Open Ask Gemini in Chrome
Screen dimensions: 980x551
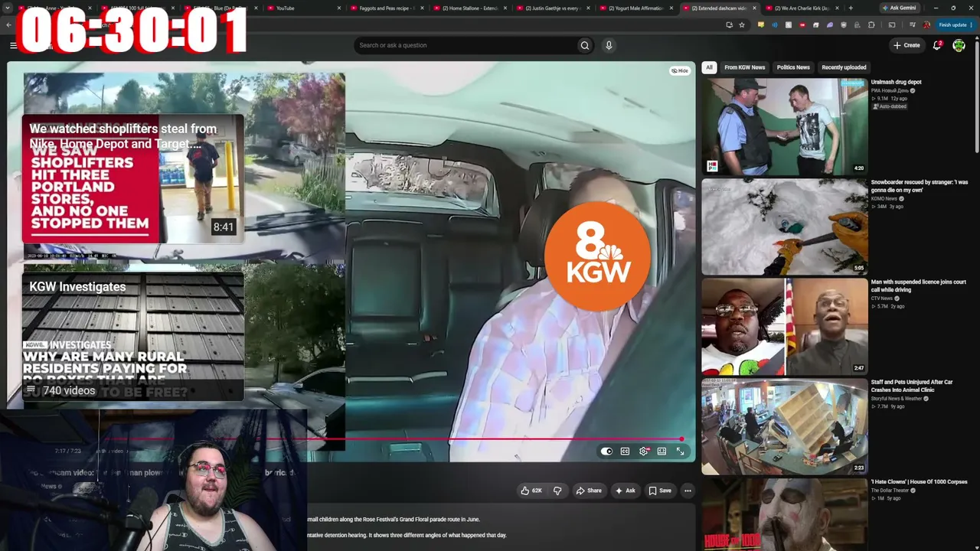tap(899, 8)
